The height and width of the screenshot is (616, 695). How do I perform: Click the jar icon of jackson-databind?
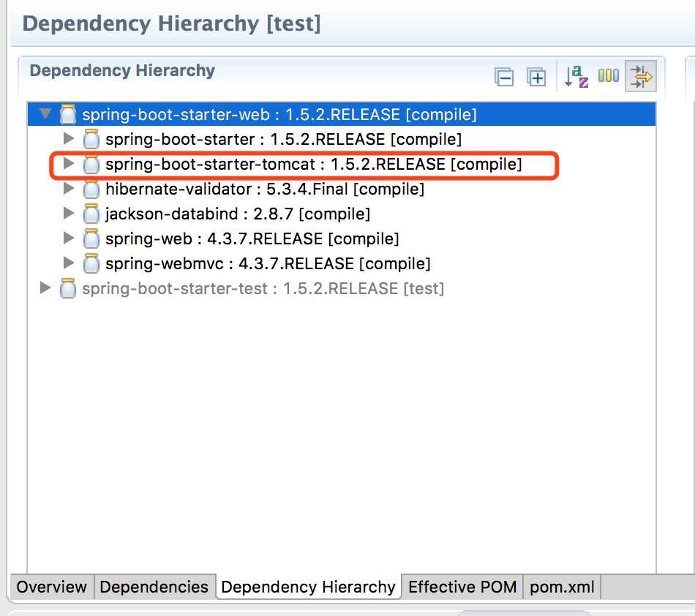point(91,214)
